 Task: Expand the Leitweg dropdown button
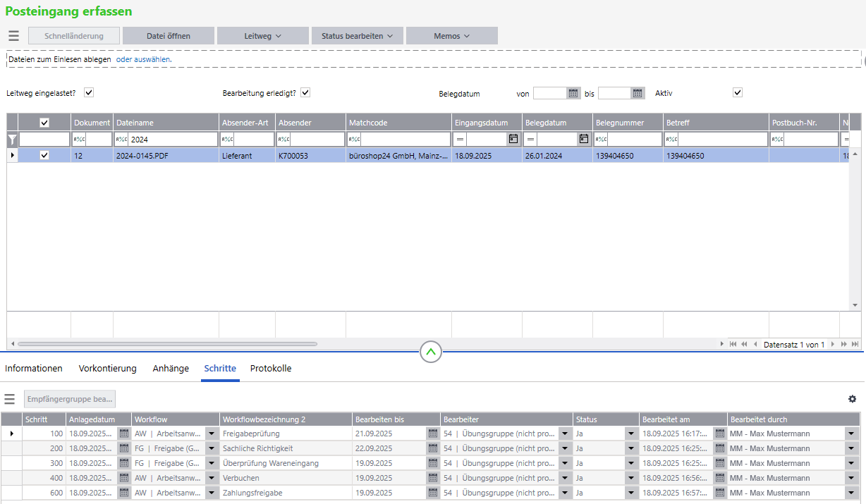262,36
